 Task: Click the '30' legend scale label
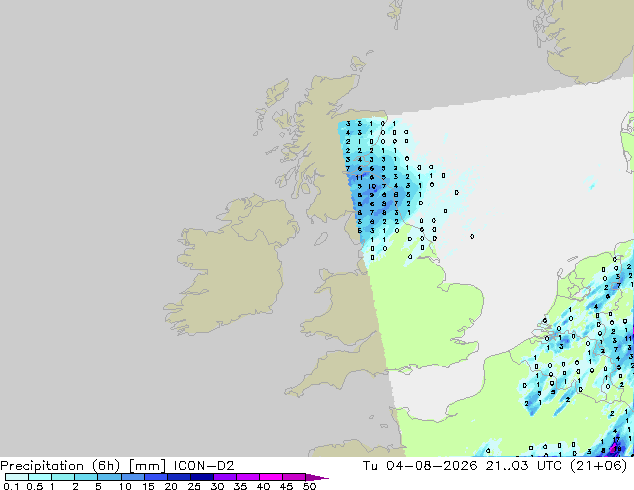[217, 486]
